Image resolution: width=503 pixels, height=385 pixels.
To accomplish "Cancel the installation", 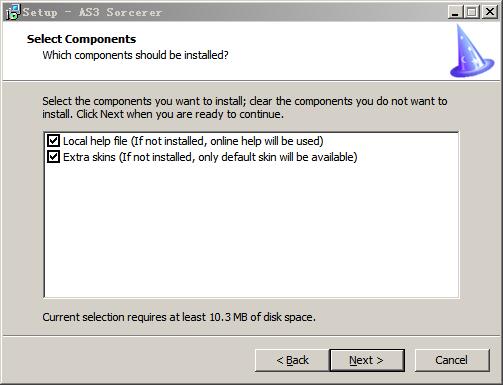I will click(x=452, y=360).
